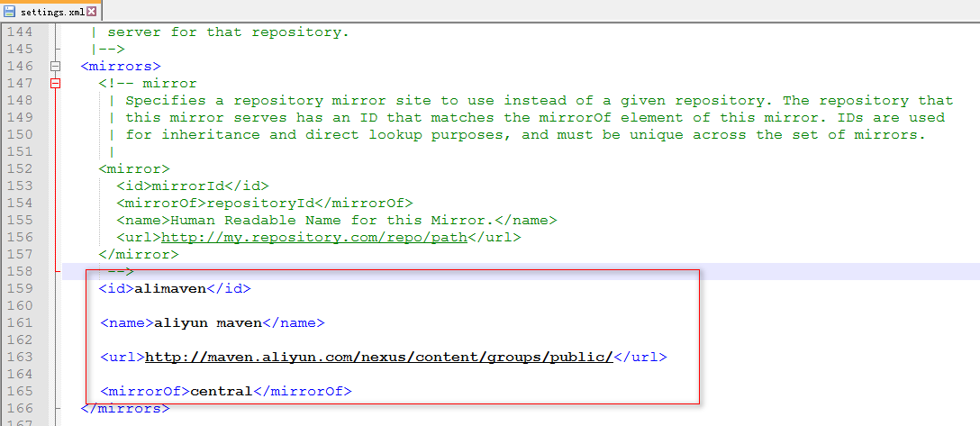This screenshot has height=426, width=980.
Task: Click 'Human Readable Name for this Mirror.' text
Action: pyautogui.click(x=332, y=221)
